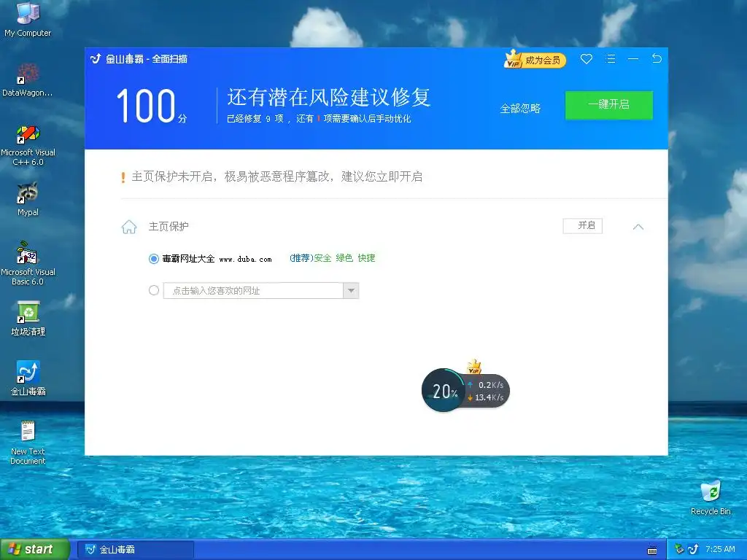Click the 还有潜在风险建议修复 heading
Viewport: 747px width, 560px height.
pos(329,97)
